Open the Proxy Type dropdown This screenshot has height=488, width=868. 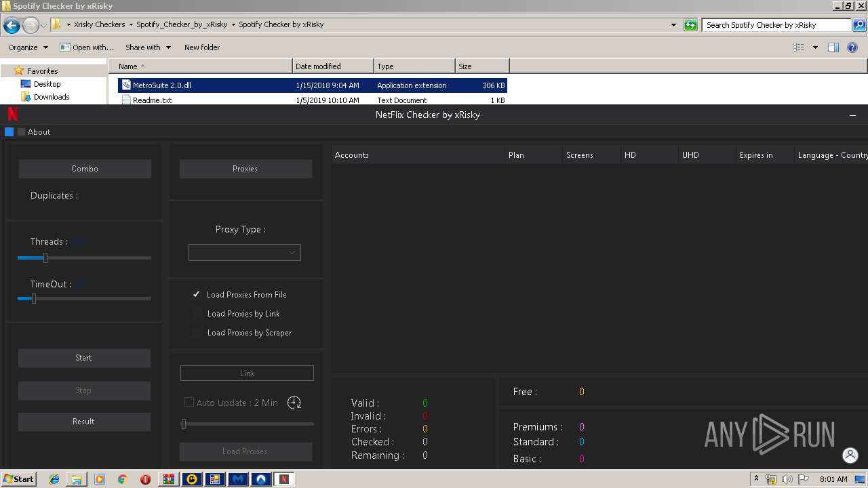pos(245,253)
